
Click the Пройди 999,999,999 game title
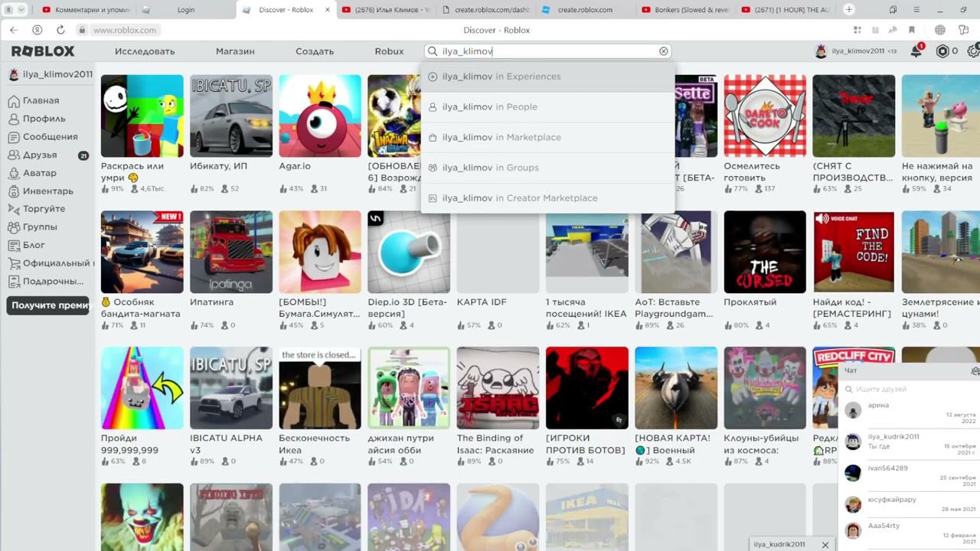tap(130, 444)
